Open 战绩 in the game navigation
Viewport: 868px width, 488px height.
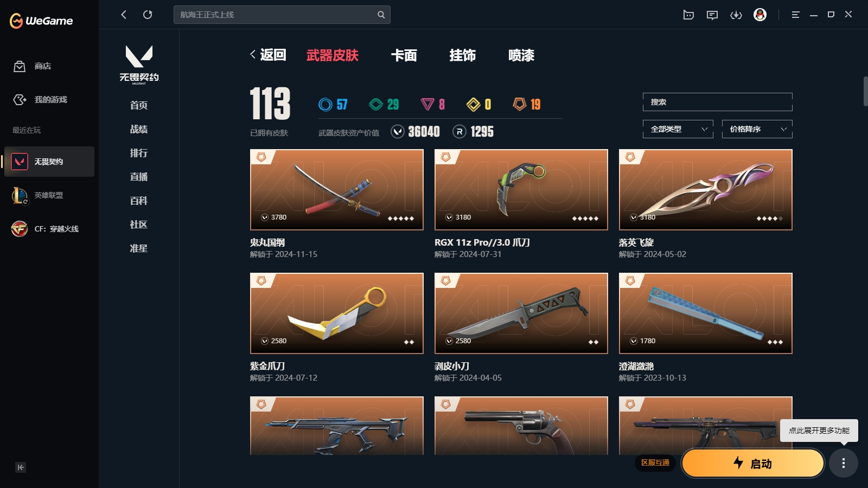coord(139,129)
